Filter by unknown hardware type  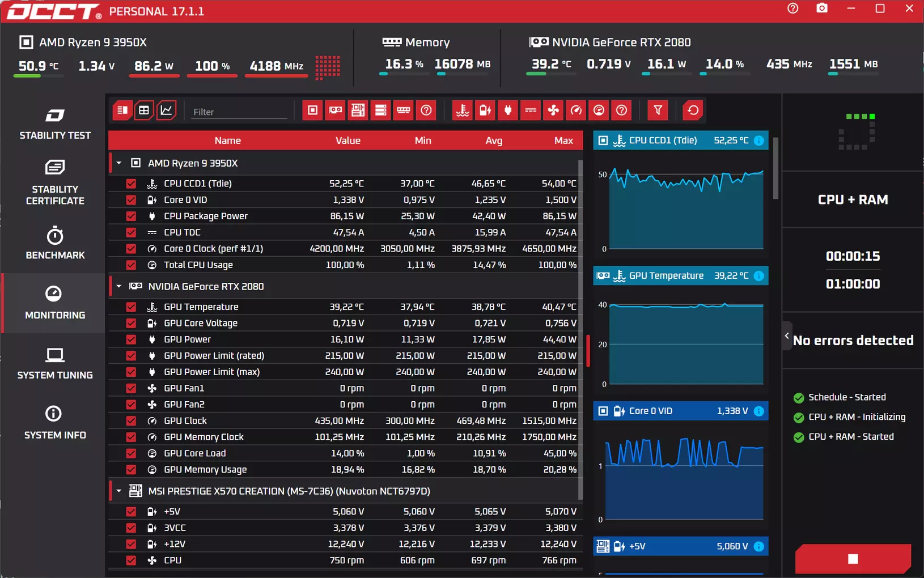click(426, 110)
